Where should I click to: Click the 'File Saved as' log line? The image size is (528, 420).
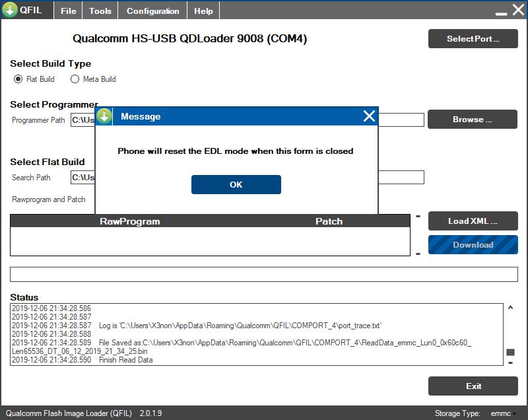coord(242,347)
